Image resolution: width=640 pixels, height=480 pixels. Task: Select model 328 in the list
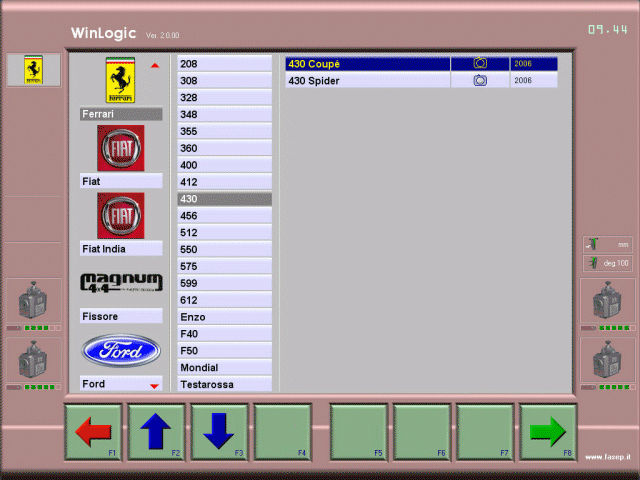tap(224, 98)
